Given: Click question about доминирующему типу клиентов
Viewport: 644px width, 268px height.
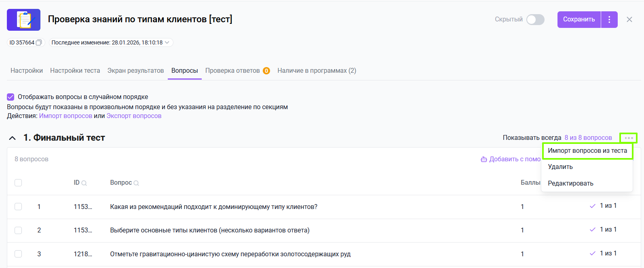Looking at the screenshot, I should tap(214, 207).
